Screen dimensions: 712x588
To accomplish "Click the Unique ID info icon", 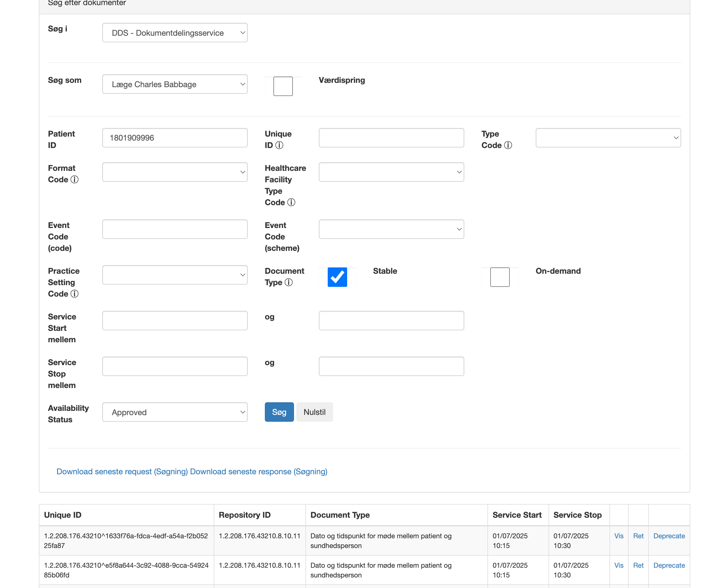I will click(x=279, y=145).
